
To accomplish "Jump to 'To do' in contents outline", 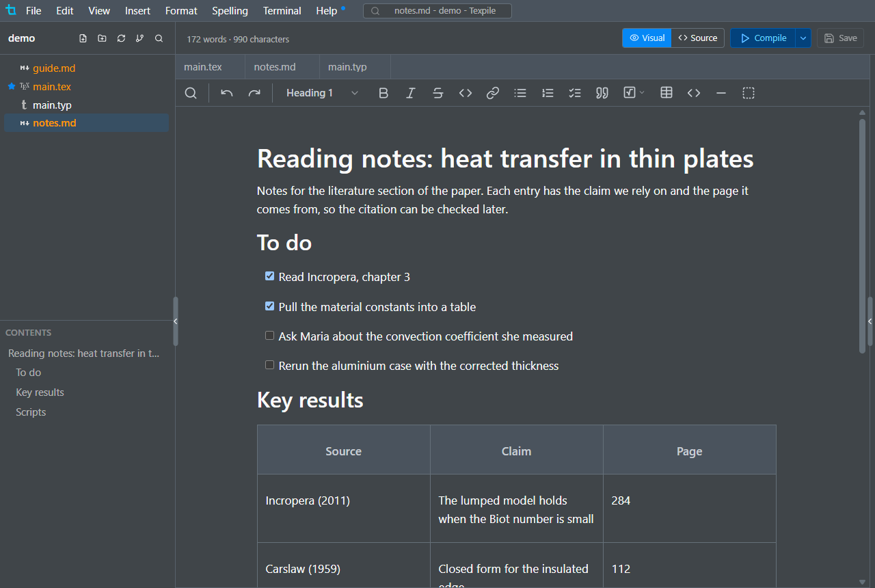I will (29, 373).
